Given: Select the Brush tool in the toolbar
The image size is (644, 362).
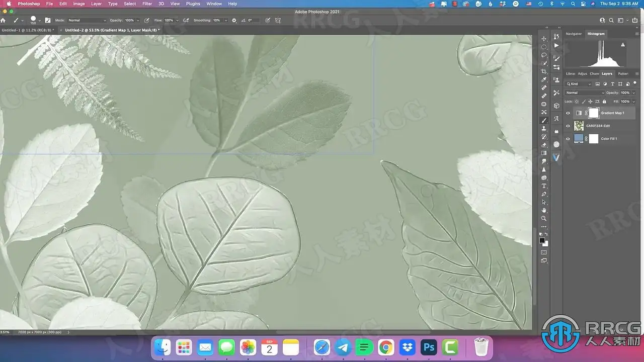Looking at the screenshot, I should point(544,121).
